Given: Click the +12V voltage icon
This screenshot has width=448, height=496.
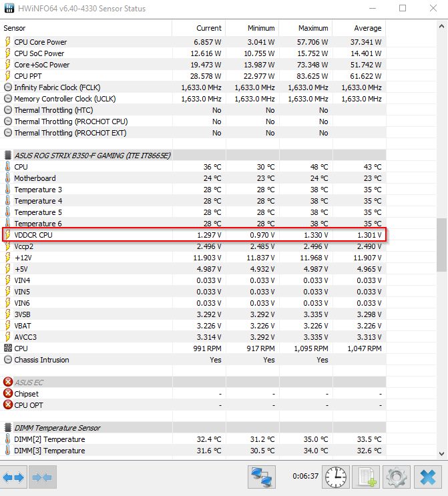Looking at the screenshot, I should click(x=7, y=258).
